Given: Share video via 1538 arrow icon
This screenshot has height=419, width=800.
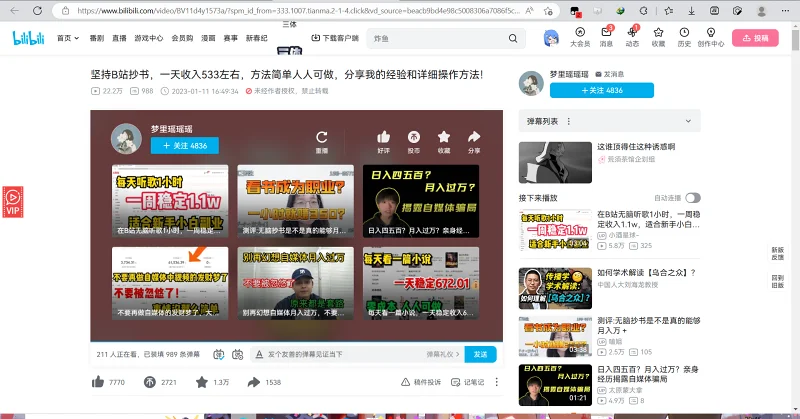Looking at the screenshot, I should tap(254, 382).
